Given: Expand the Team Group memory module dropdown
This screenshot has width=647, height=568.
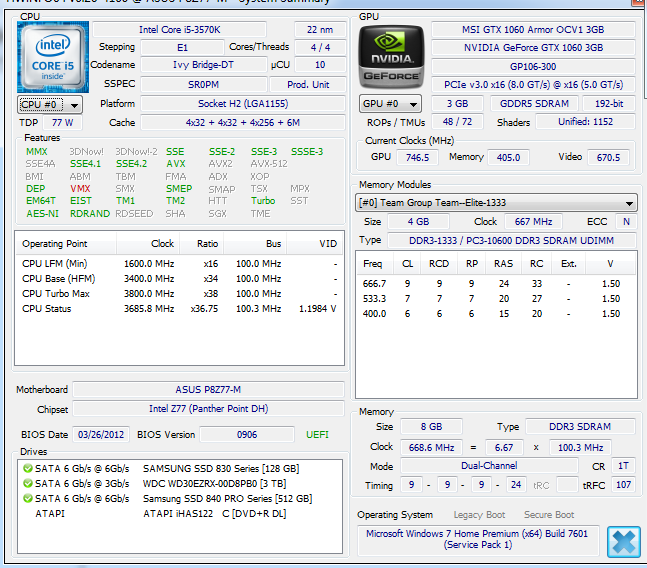Looking at the screenshot, I should [x=496, y=203].
